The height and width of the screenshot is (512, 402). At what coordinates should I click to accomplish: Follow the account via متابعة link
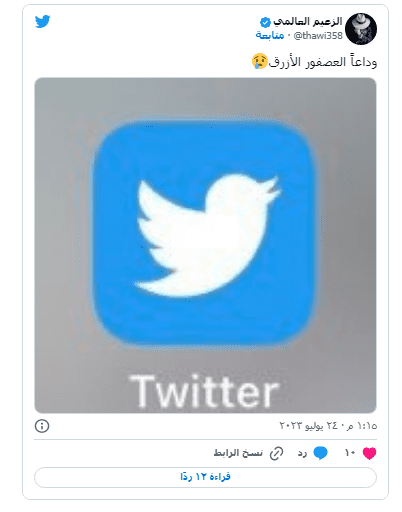(x=270, y=35)
